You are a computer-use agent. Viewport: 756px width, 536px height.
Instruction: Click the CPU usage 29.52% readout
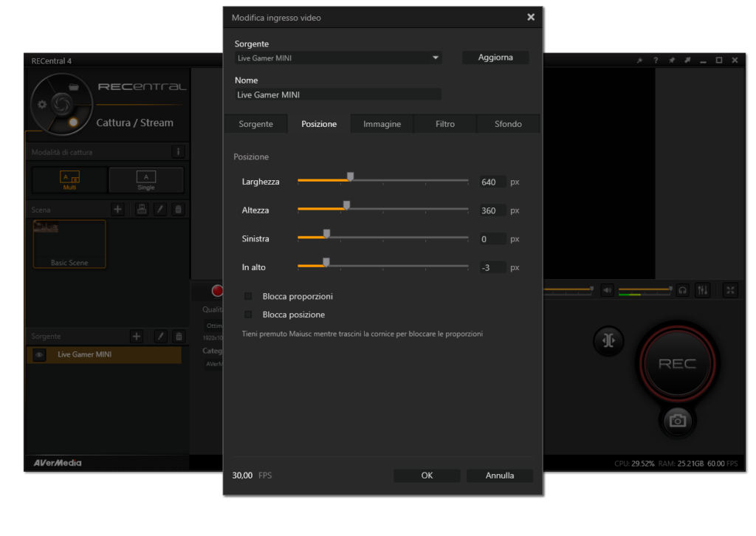click(634, 464)
